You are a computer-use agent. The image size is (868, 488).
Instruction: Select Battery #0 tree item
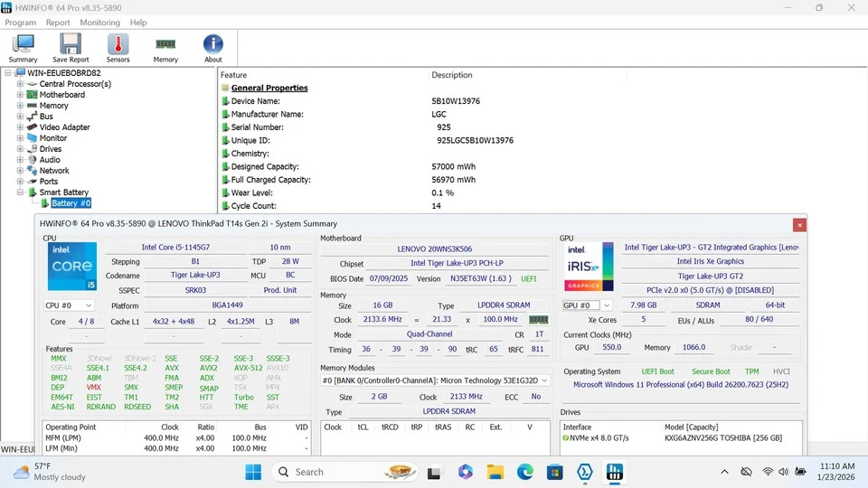(x=71, y=203)
